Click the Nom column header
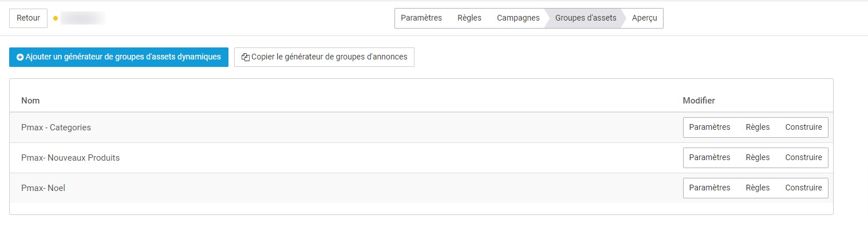 (x=30, y=101)
